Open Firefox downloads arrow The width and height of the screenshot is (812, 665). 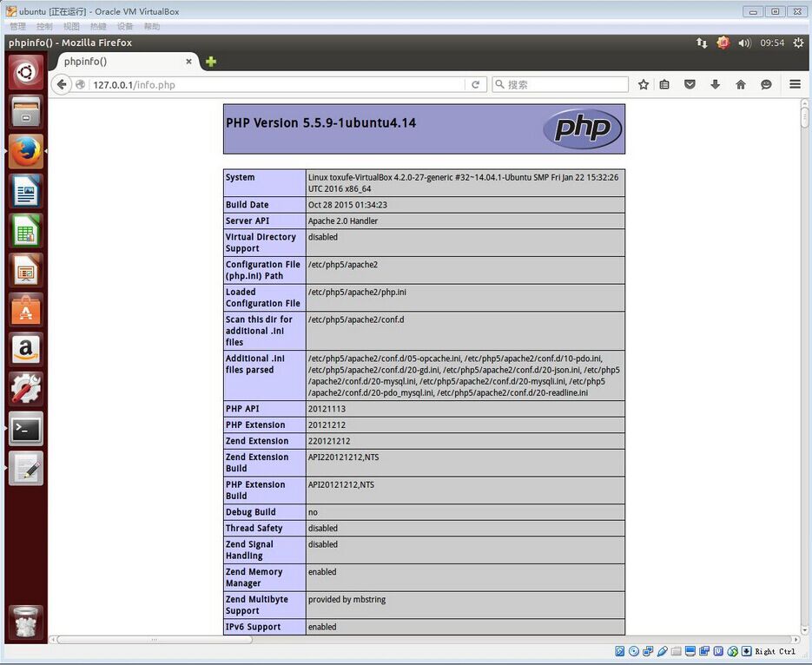point(715,84)
